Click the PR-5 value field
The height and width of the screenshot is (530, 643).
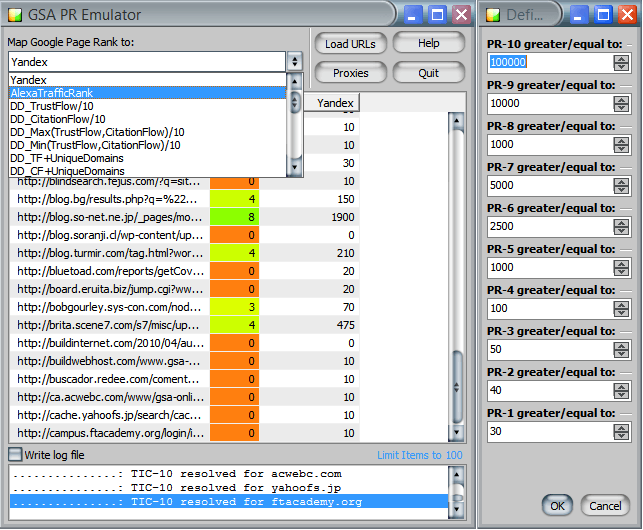[x=550, y=267]
